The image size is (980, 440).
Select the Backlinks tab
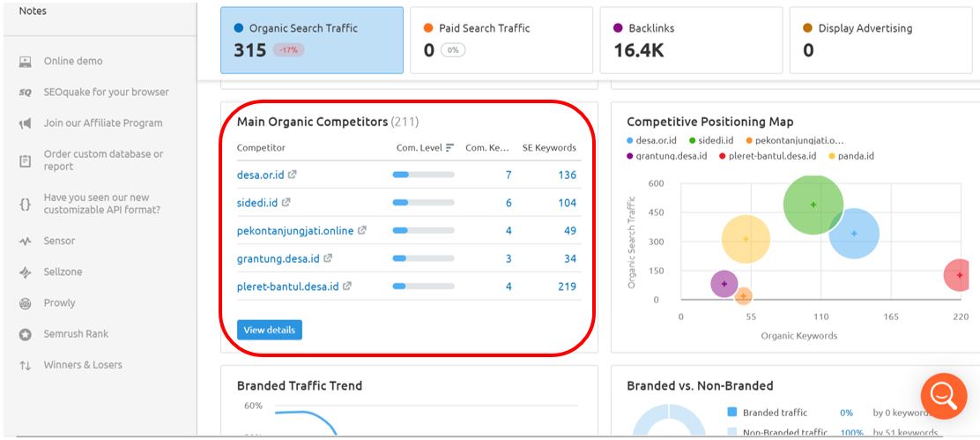pyautogui.click(x=691, y=41)
